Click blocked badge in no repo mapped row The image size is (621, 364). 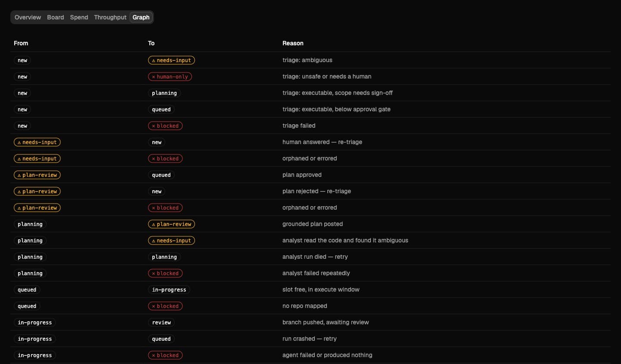click(165, 306)
